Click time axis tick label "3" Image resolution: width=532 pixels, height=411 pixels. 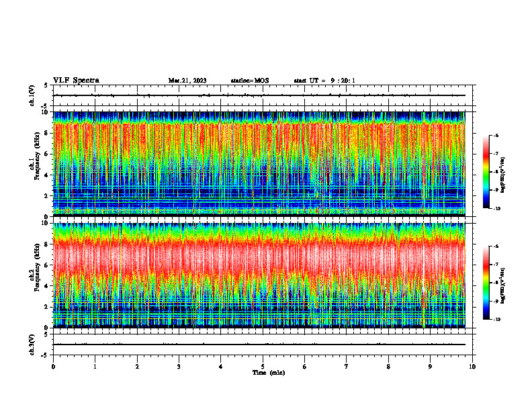click(179, 367)
